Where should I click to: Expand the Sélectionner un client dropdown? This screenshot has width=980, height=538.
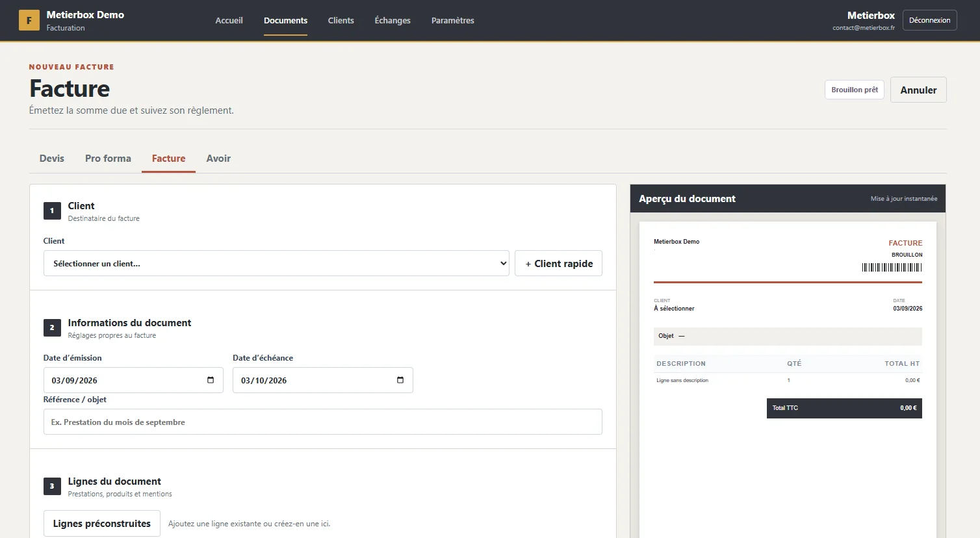click(276, 263)
